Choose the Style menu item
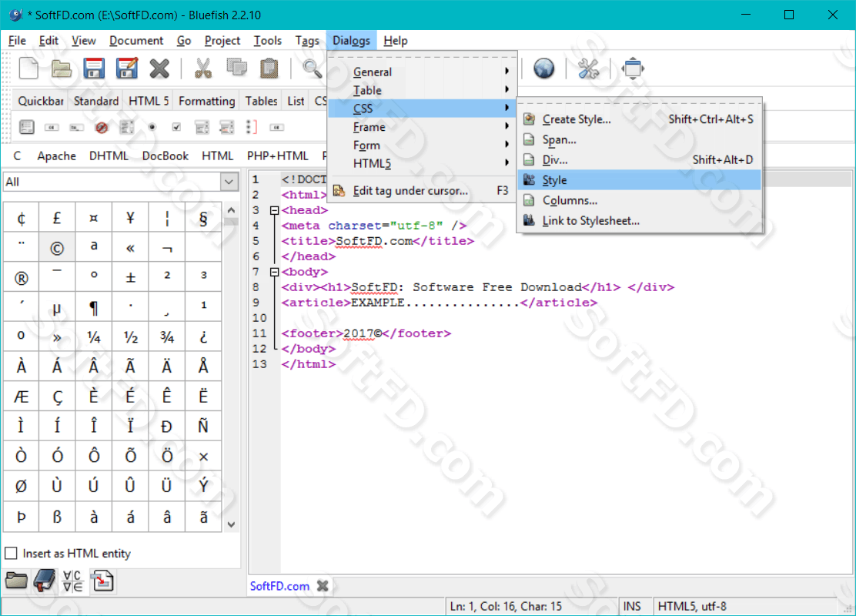This screenshot has width=856, height=616. coord(639,179)
